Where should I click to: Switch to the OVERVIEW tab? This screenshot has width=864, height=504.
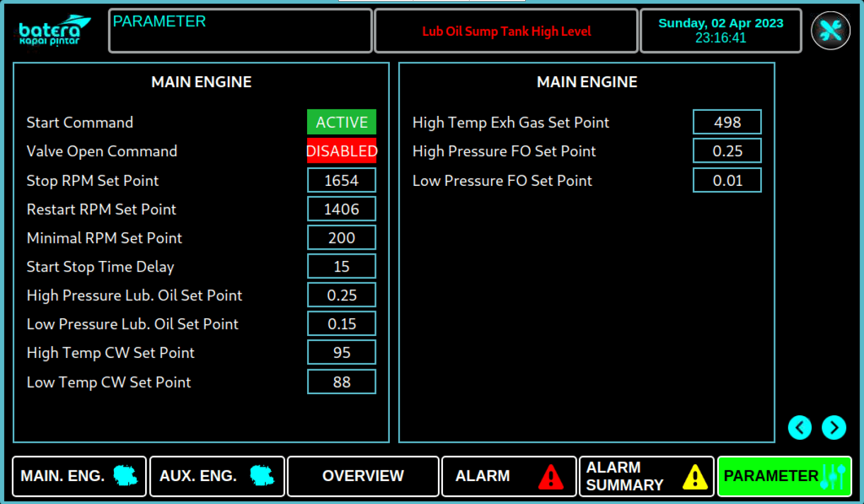tap(363, 476)
